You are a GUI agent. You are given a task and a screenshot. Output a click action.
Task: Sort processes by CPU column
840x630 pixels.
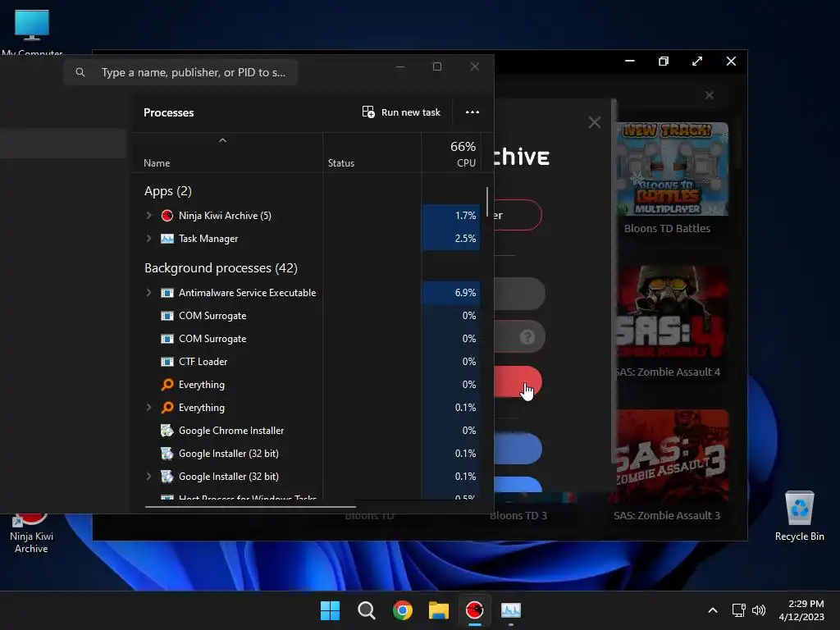pyautogui.click(x=466, y=163)
